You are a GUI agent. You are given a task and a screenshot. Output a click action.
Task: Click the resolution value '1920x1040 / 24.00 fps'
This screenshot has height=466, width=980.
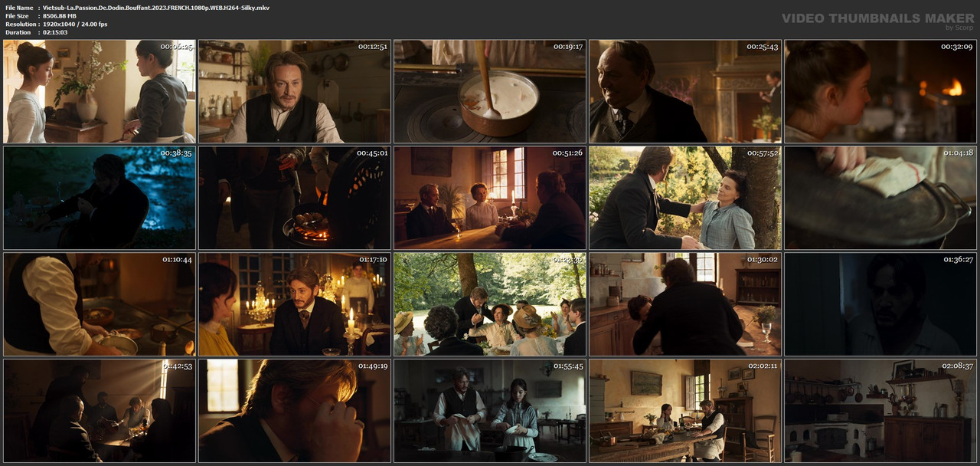tap(75, 25)
